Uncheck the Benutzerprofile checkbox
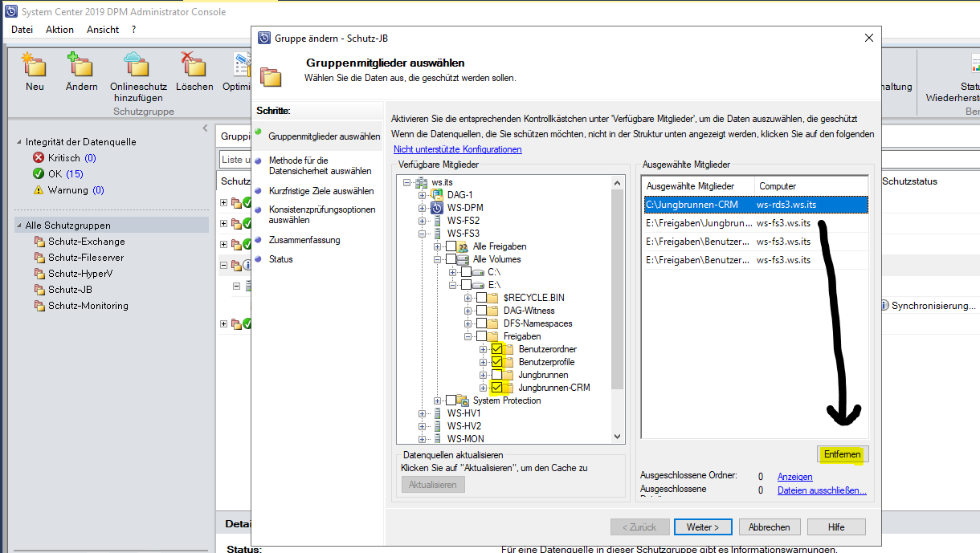Image resolution: width=980 pixels, height=553 pixels. [x=497, y=362]
